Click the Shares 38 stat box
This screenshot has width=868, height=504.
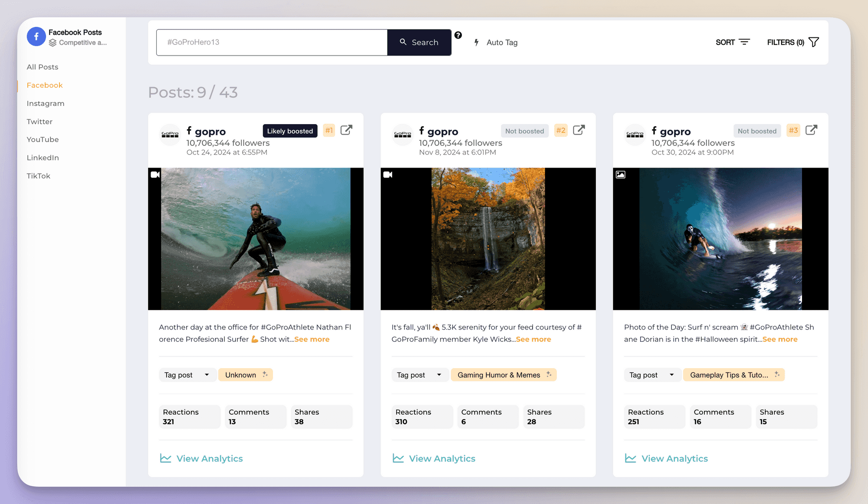(322, 417)
